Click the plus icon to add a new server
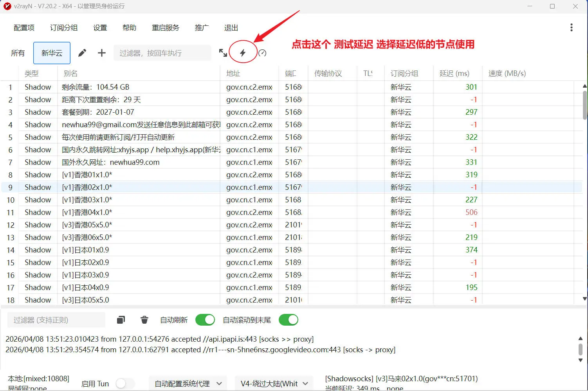 click(x=101, y=53)
